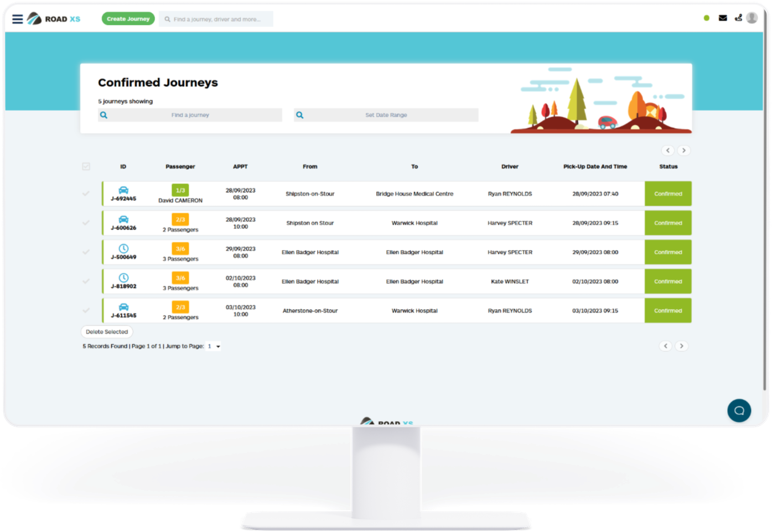
Task: Click the Set Date Range input field
Action: pos(386,114)
